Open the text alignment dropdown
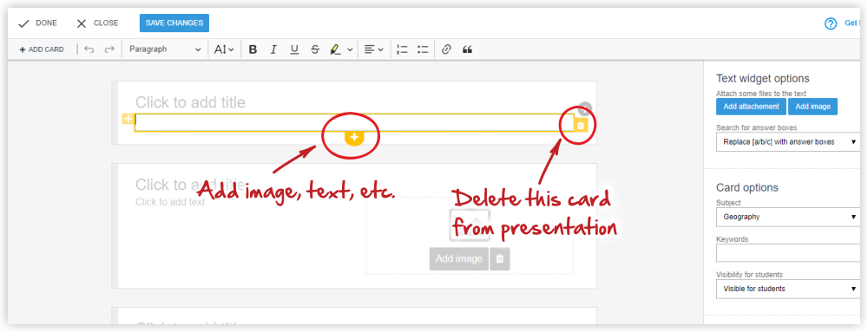The image size is (868, 332). click(374, 49)
